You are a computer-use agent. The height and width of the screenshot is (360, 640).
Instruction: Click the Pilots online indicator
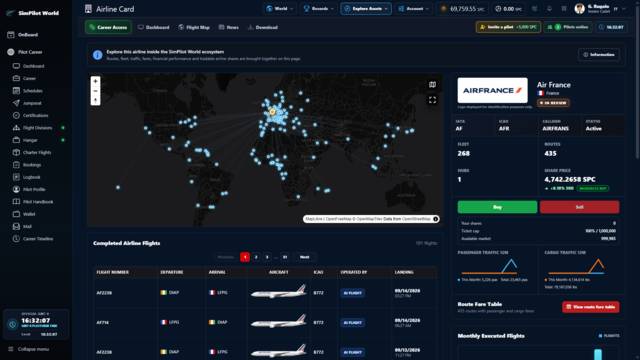[x=568, y=27]
